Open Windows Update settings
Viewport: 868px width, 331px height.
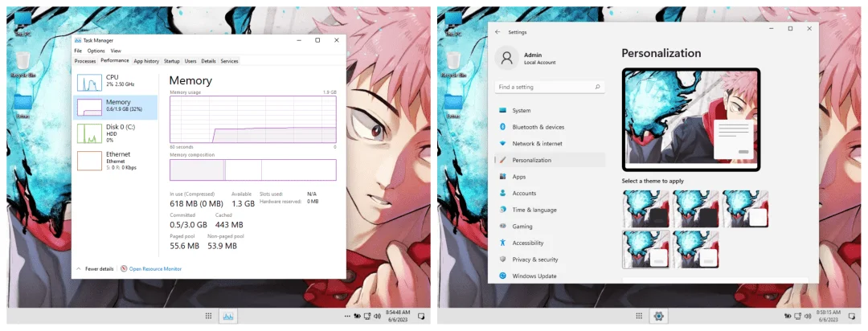(550, 276)
